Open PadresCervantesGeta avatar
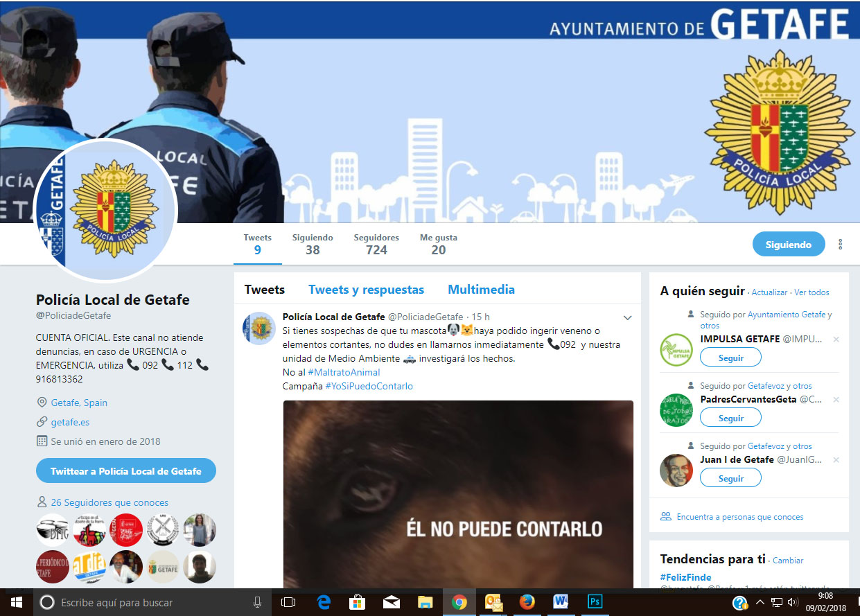This screenshot has width=860, height=616. coord(676,410)
